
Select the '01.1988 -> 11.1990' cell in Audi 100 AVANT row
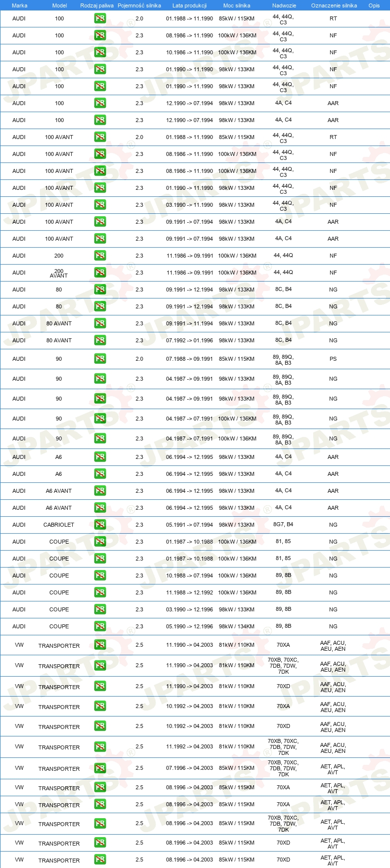pos(190,137)
